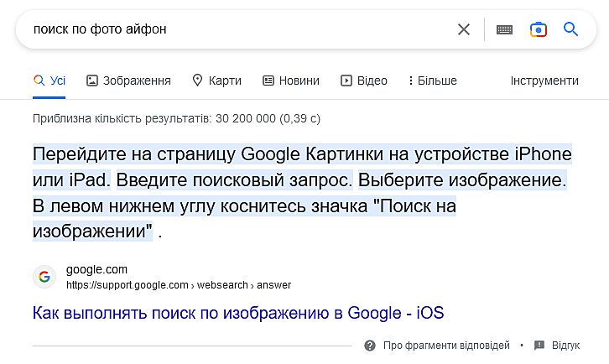Click the "Про фрагменти відповідей" link
Image resolution: width=609 pixels, height=364 pixels.
tap(445, 346)
